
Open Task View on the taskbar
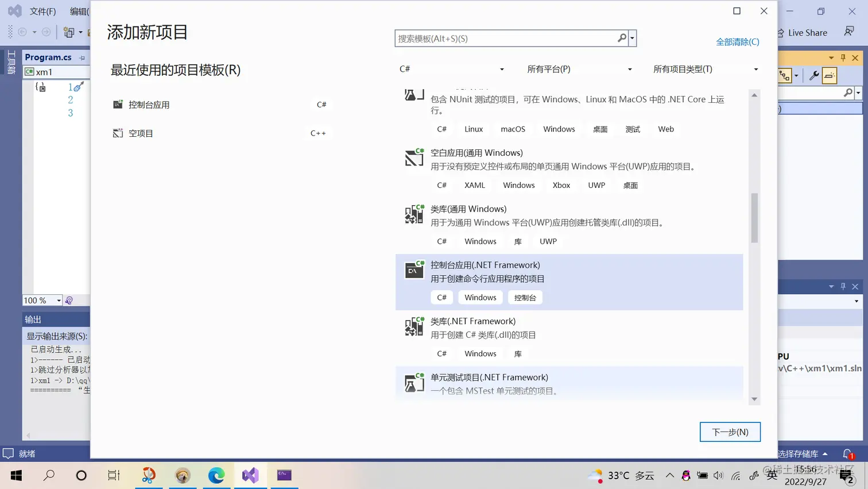(114, 475)
